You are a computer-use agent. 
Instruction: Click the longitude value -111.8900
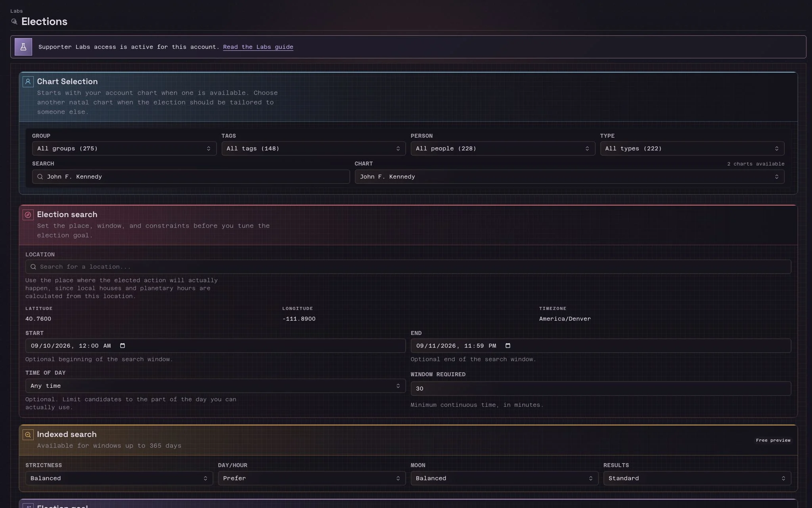299,319
